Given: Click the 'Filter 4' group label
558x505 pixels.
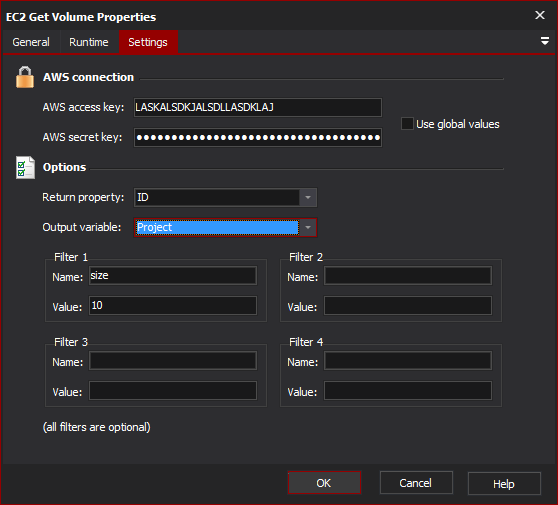Looking at the screenshot, I should [x=306, y=342].
